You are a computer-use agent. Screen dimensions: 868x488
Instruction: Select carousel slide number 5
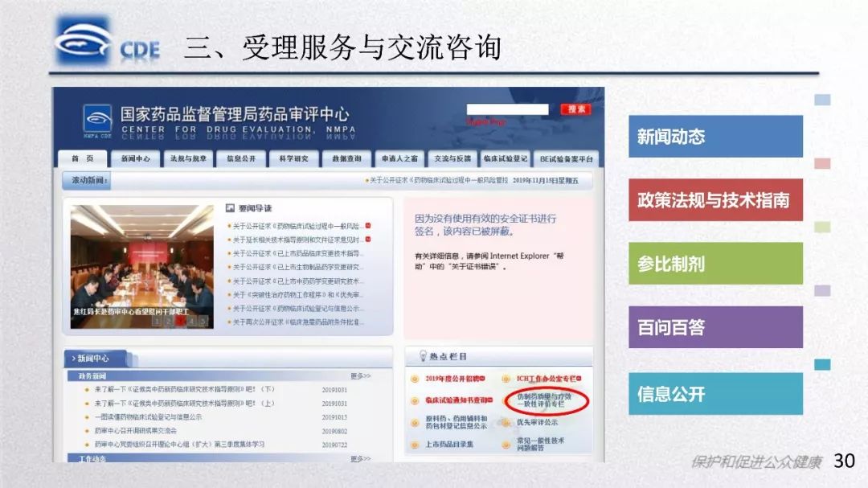[203, 321]
